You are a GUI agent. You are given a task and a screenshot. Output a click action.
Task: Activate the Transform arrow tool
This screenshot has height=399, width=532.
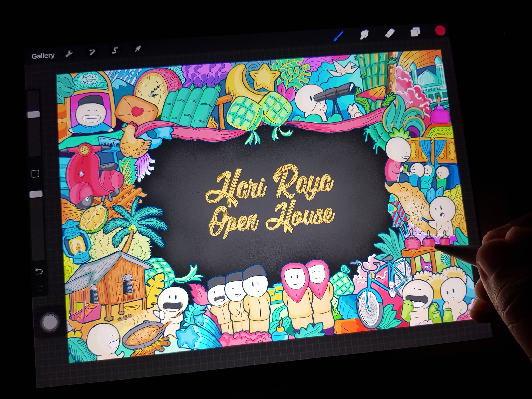138,49
